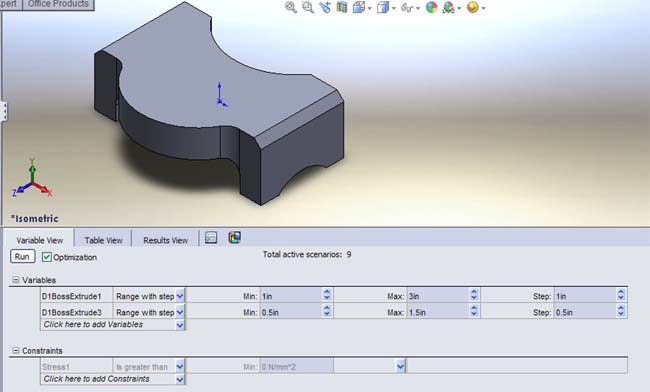Toggle the Optimization checkbox
The width and height of the screenshot is (650, 392).
(x=46, y=257)
